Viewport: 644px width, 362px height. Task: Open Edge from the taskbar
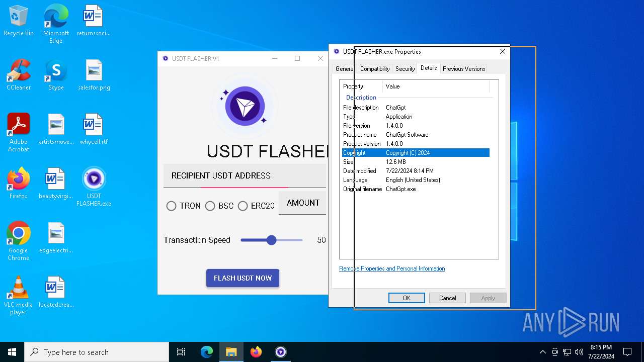[x=207, y=352]
